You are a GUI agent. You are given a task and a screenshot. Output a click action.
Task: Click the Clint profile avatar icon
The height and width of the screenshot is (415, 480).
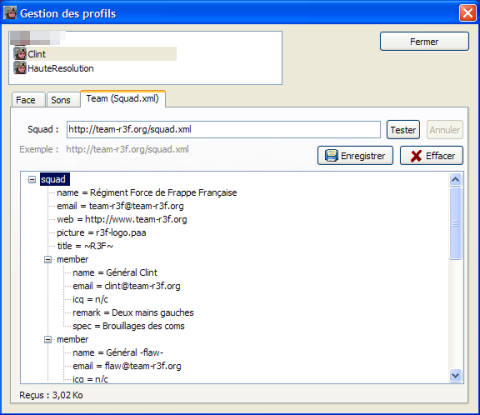click(20, 54)
